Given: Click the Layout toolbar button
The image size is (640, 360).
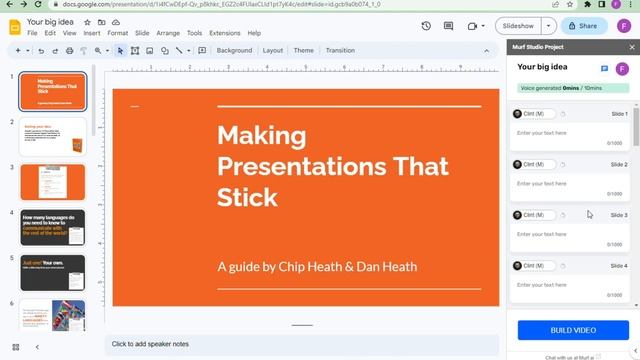Looking at the screenshot, I should click(x=273, y=51).
